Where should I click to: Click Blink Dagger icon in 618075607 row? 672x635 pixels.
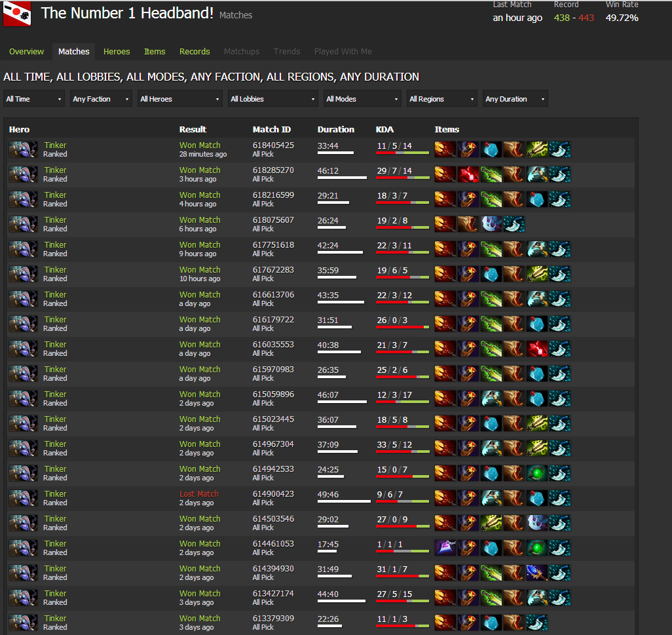[x=514, y=224]
